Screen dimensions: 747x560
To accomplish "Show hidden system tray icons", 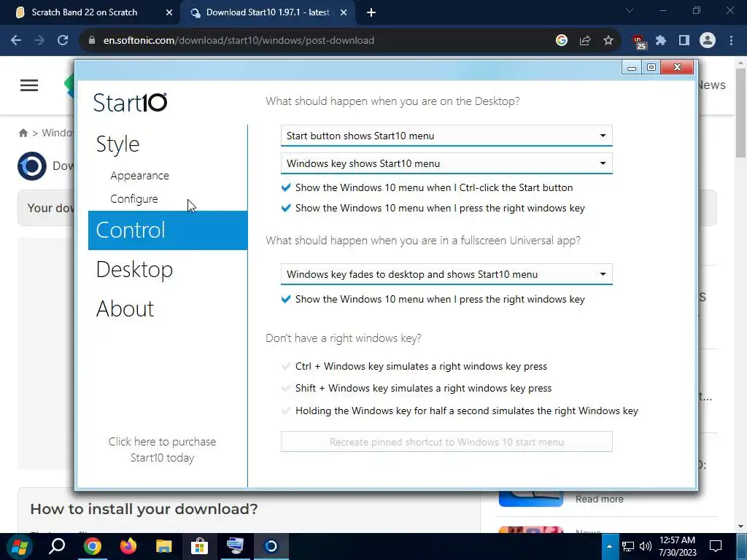I will (609, 546).
